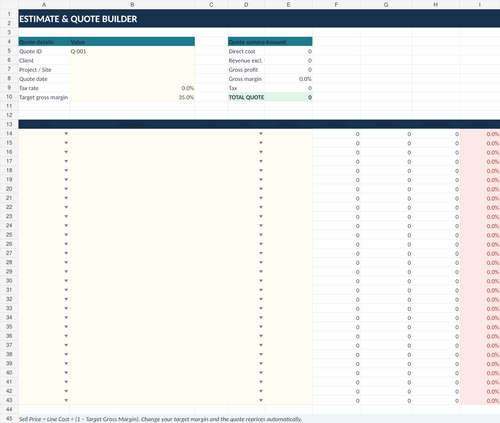
Task: Select row 13 header
Action: click(9, 124)
